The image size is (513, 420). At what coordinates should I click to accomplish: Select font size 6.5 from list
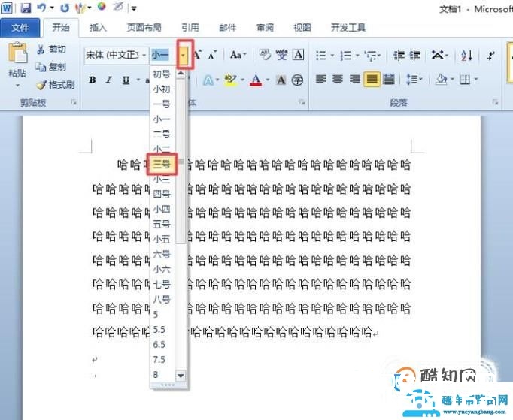pyautogui.click(x=159, y=345)
